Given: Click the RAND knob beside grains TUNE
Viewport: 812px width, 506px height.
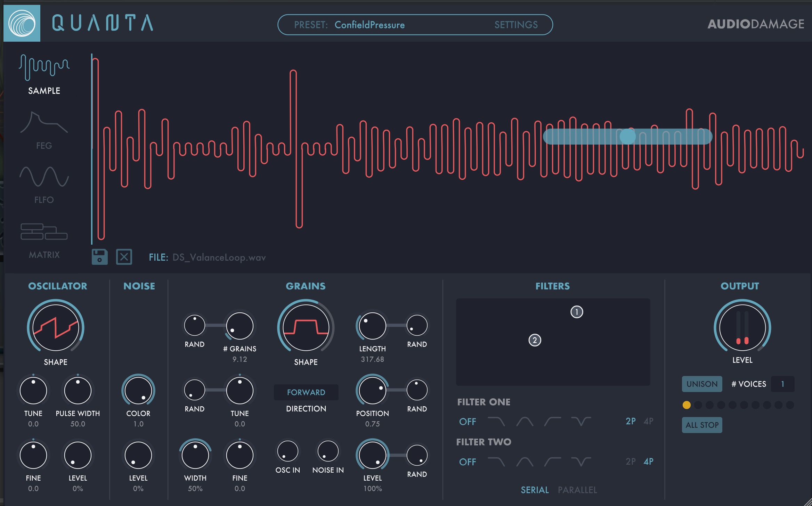Looking at the screenshot, I should click(x=195, y=390).
